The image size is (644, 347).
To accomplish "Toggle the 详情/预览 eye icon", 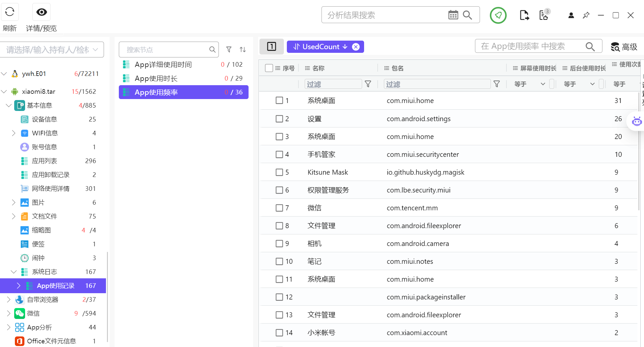I will pos(42,12).
